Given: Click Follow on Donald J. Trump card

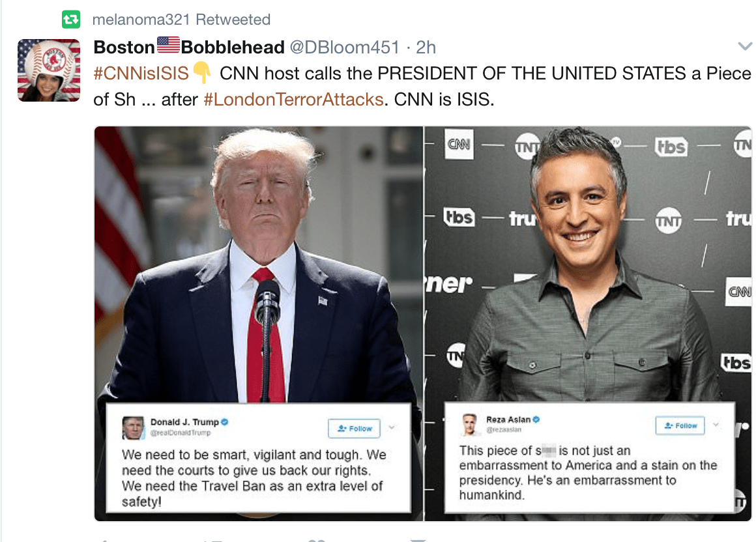Looking at the screenshot, I should coord(355,428).
